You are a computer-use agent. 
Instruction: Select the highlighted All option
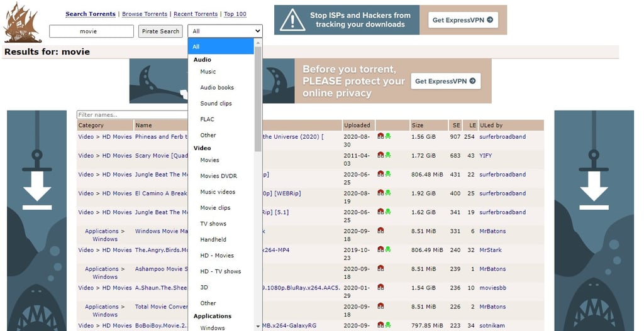click(x=221, y=46)
